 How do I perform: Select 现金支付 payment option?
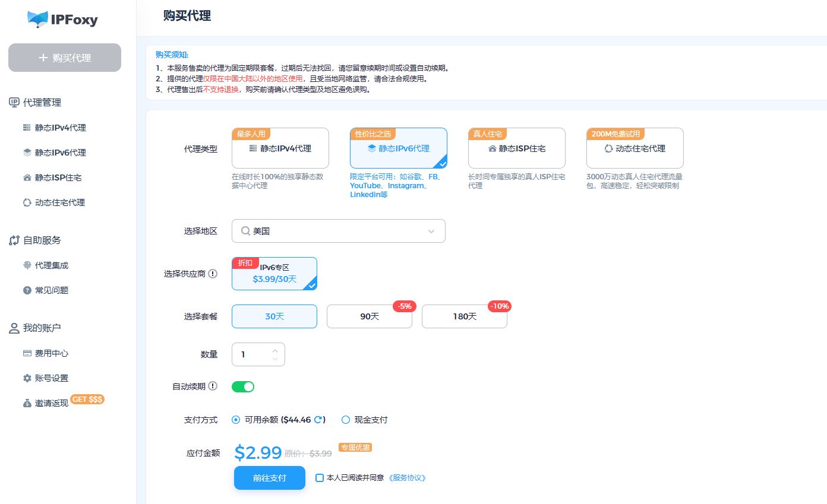point(346,420)
